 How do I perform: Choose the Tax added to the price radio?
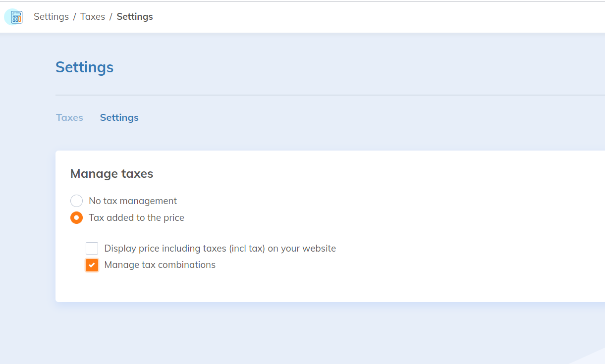[76, 218]
